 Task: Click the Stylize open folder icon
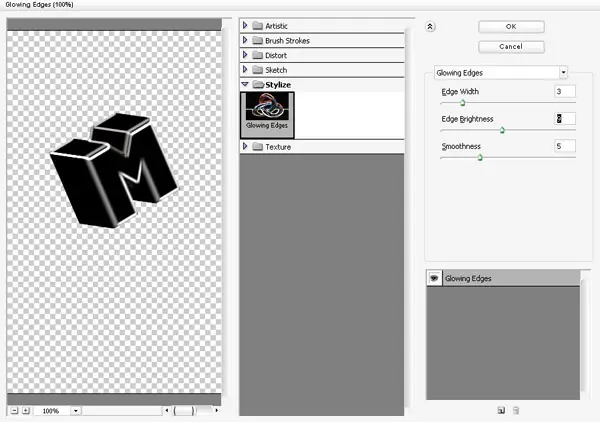point(258,85)
